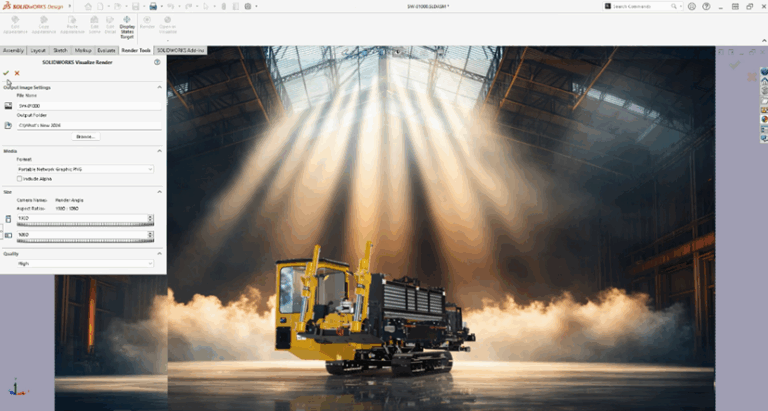The width and height of the screenshot is (768, 411).
Task: Click the height field stepper arrows
Action: tap(151, 235)
